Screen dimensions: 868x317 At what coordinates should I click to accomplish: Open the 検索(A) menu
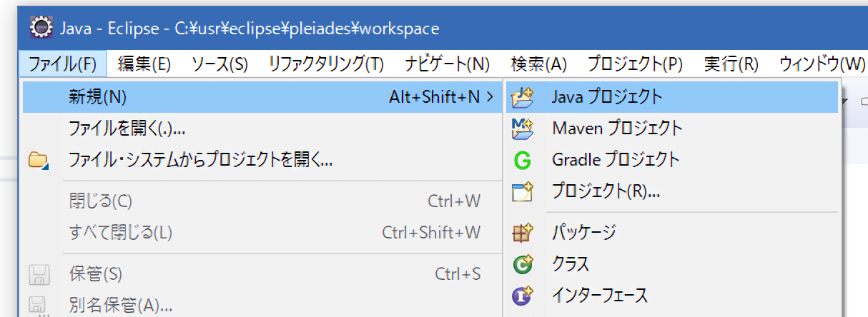click(538, 64)
